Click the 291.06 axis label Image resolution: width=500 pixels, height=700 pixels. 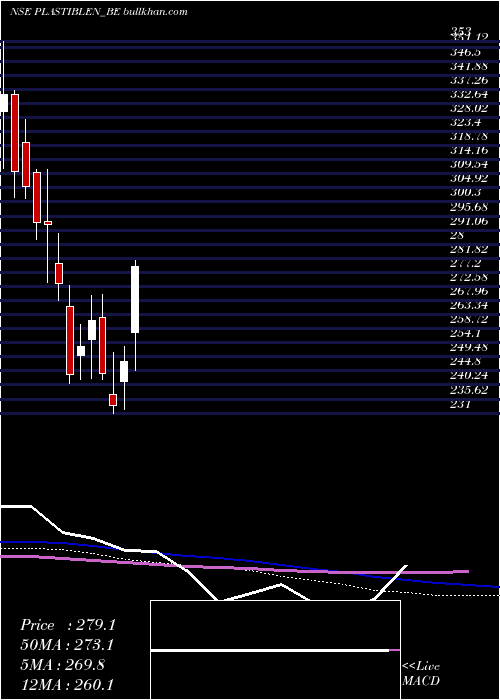click(469, 221)
